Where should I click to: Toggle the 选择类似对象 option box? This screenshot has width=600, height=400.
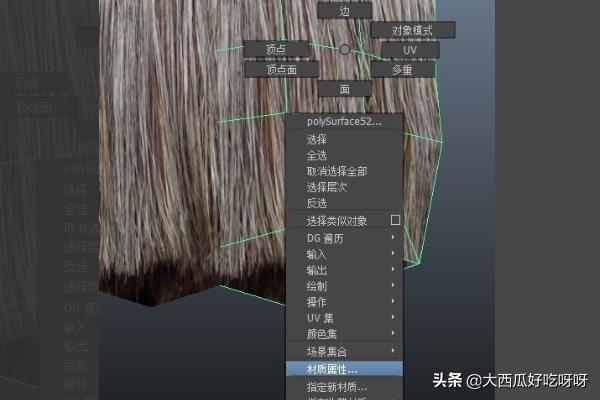pyautogui.click(x=395, y=220)
